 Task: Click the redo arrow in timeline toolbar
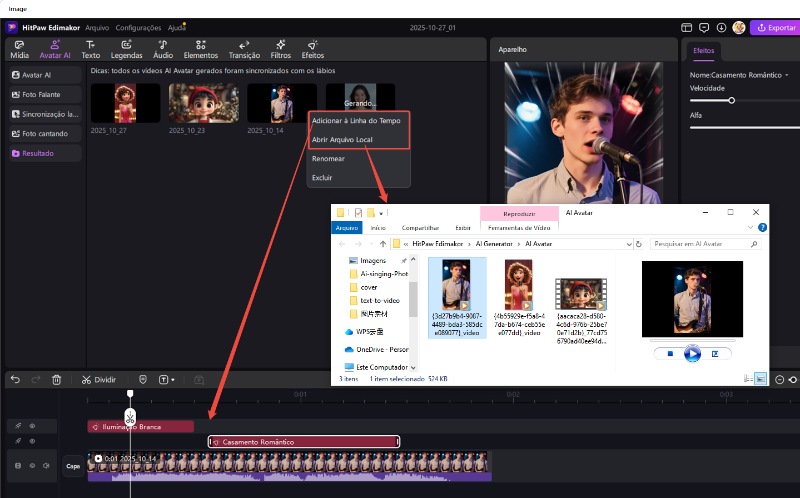[36, 380]
